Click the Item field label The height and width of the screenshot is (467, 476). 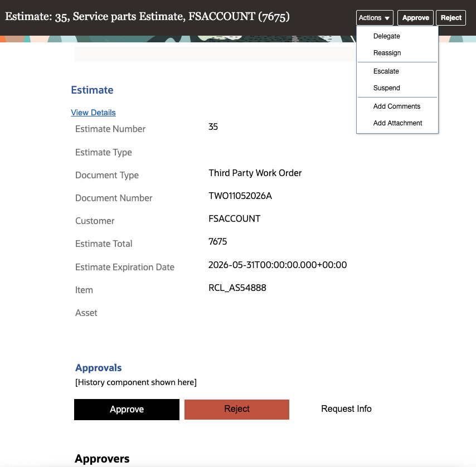[84, 290]
